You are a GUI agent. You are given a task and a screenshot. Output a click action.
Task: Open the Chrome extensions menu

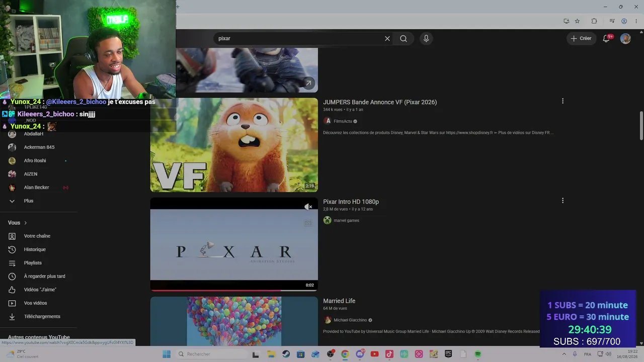[x=594, y=21]
